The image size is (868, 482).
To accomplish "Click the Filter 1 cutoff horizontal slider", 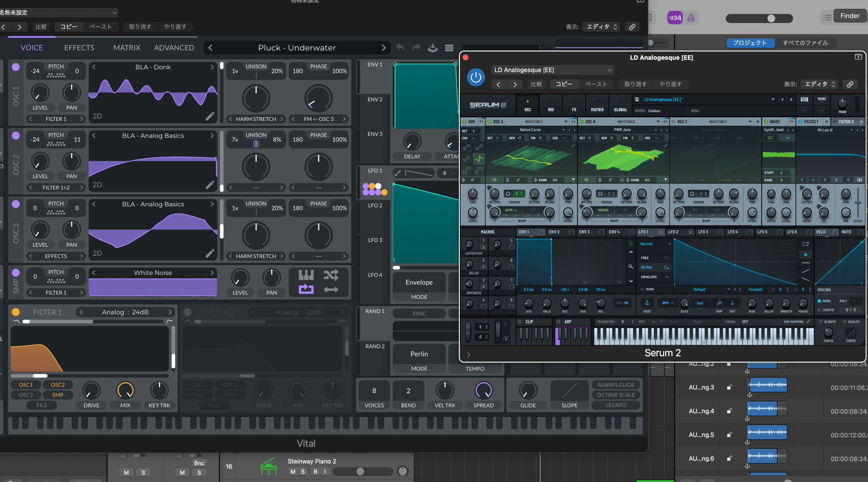I will (x=90, y=376).
